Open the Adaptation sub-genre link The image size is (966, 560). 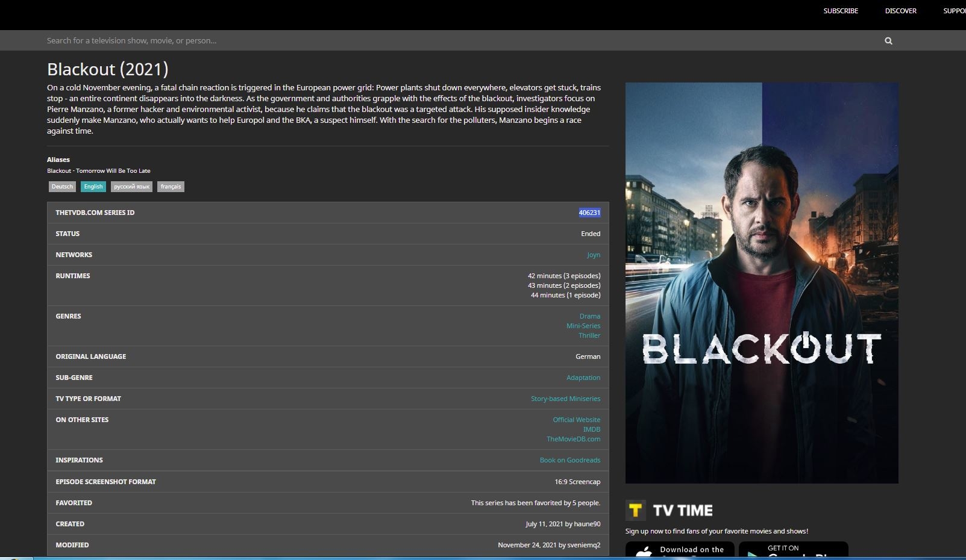coord(583,378)
